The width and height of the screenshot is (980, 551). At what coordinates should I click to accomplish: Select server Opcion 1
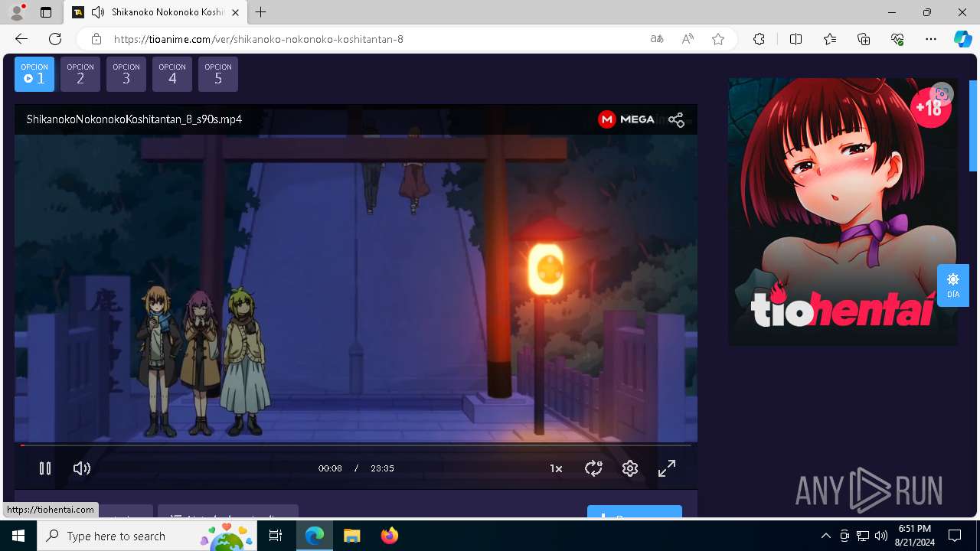34,74
